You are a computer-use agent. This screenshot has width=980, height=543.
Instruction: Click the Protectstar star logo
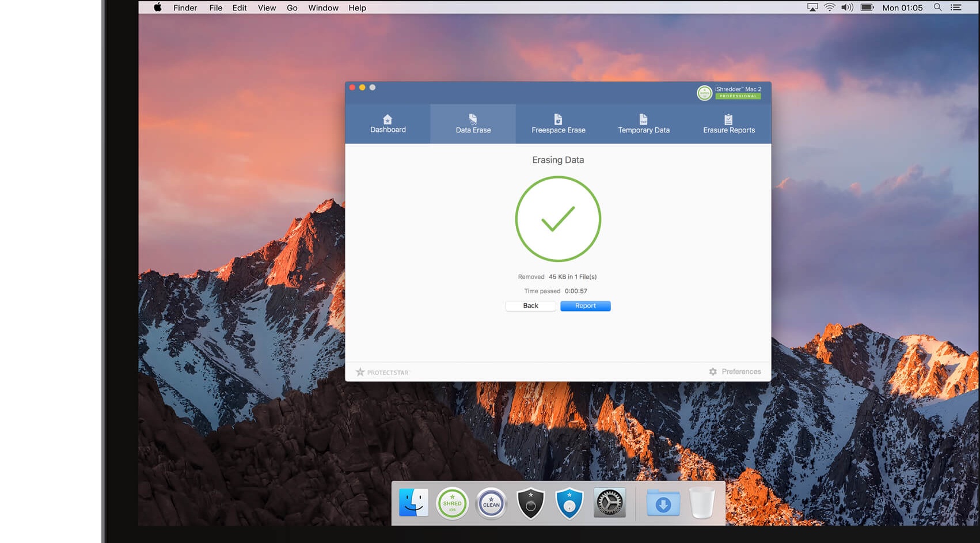(360, 372)
